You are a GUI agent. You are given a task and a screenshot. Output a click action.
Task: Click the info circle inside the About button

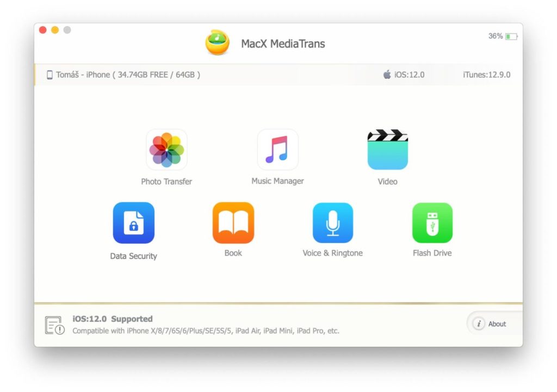click(x=479, y=323)
